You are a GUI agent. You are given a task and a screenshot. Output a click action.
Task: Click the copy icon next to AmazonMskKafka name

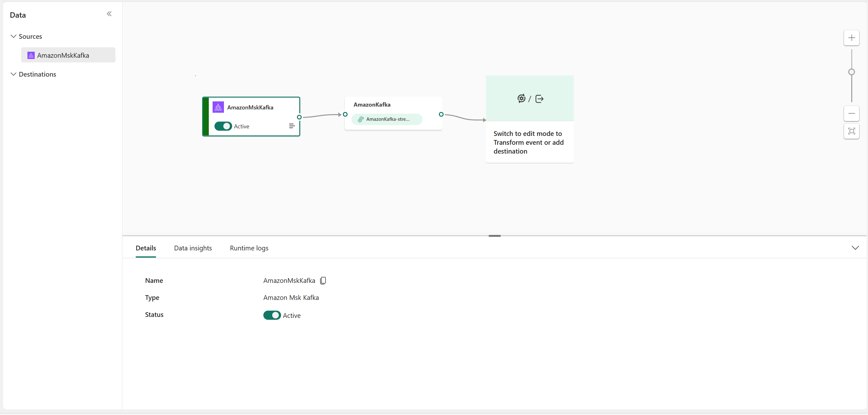tap(323, 281)
